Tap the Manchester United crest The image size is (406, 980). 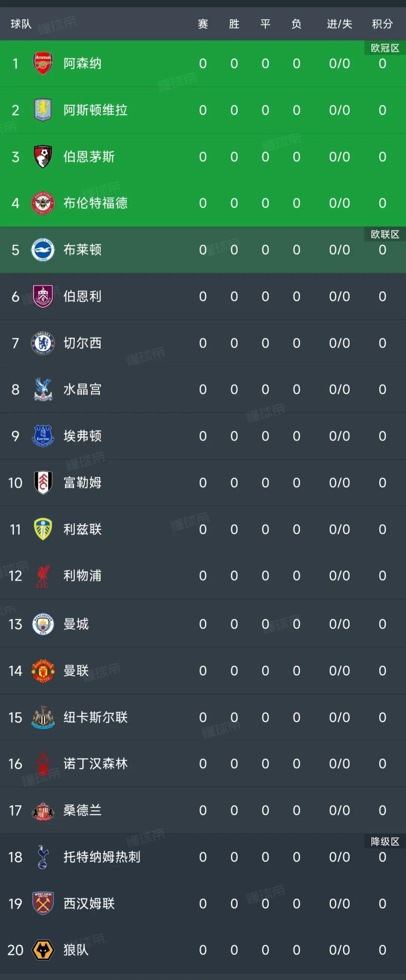[43, 671]
